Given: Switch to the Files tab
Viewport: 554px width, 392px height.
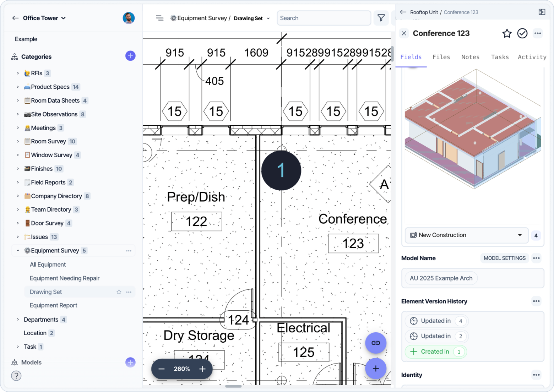Looking at the screenshot, I should [x=441, y=57].
